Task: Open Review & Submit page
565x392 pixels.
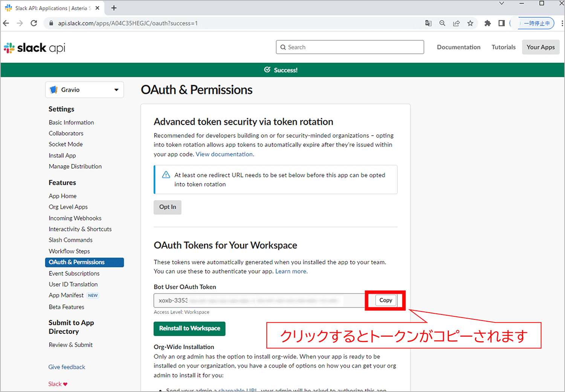Action: pos(70,345)
